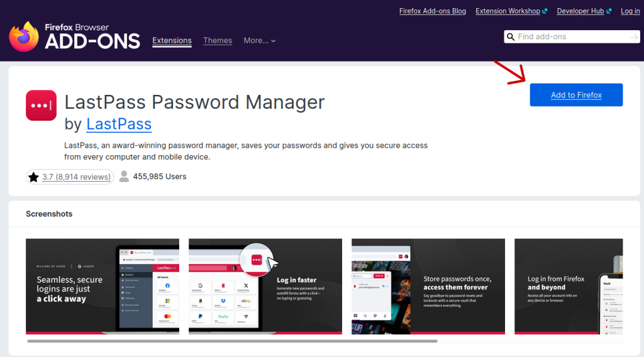The width and height of the screenshot is (644, 357).
Task: Click the Log in link
Action: pyautogui.click(x=630, y=11)
